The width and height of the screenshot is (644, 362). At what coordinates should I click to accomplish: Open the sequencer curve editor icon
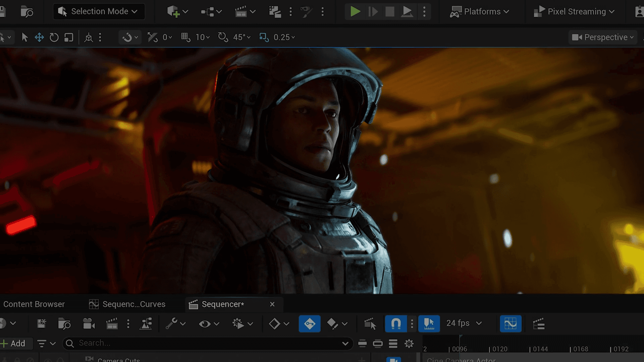[x=511, y=323]
